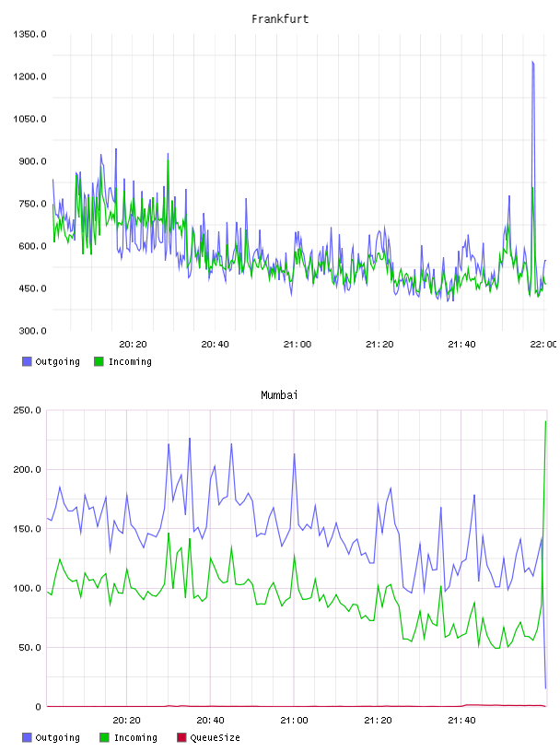Click the 100.0 y-axis label in Mumbai chart

point(27,589)
